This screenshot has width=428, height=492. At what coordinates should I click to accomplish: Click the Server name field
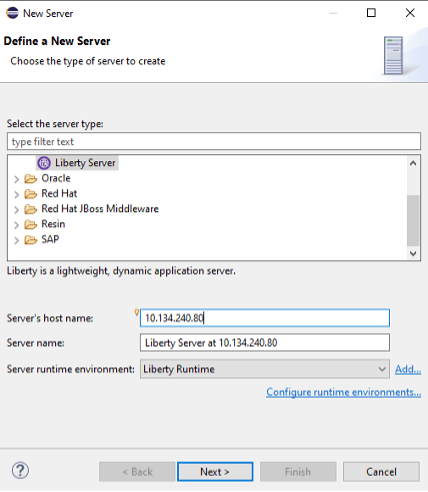265,343
